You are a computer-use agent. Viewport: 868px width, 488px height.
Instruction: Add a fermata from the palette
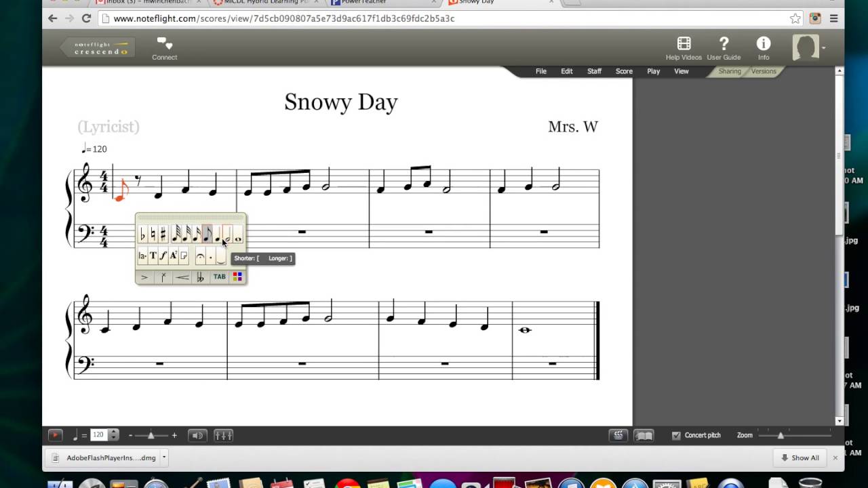point(200,256)
